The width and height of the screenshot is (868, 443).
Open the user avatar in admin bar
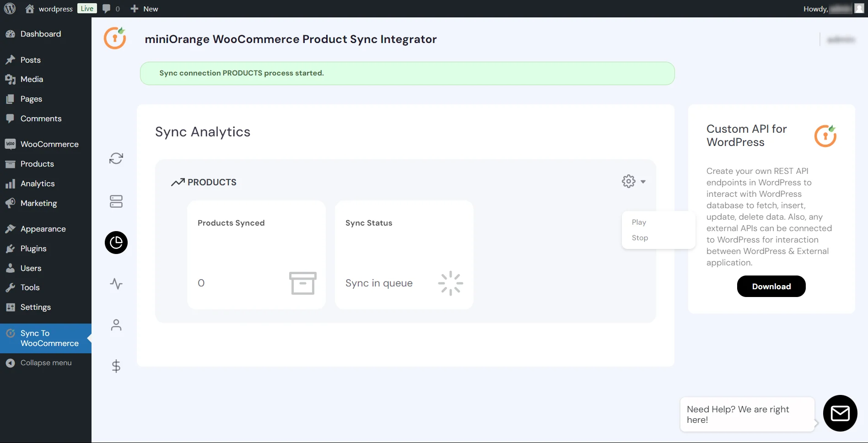[859, 9]
